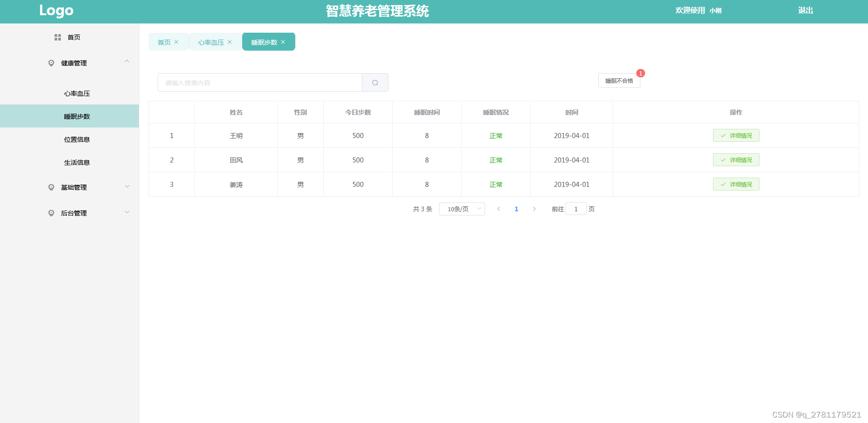Click the location pin icon beside 基础管理
The image size is (868, 423).
pyautogui.click(x=51, y=187)
